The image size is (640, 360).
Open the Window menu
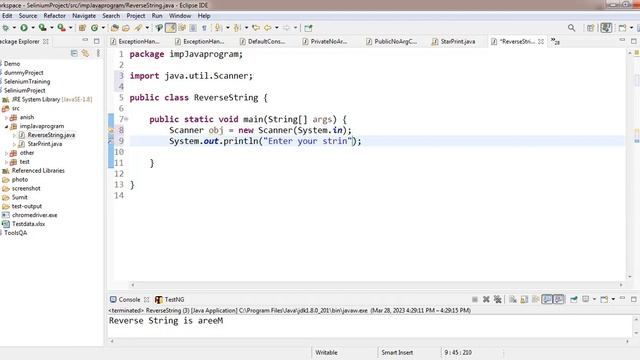pos(180,16)
